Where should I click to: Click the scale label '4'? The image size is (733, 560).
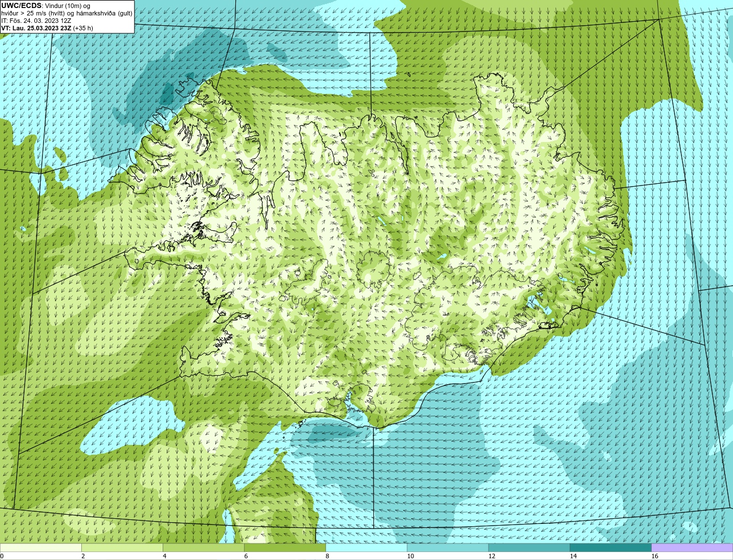(x=164, y=556)
